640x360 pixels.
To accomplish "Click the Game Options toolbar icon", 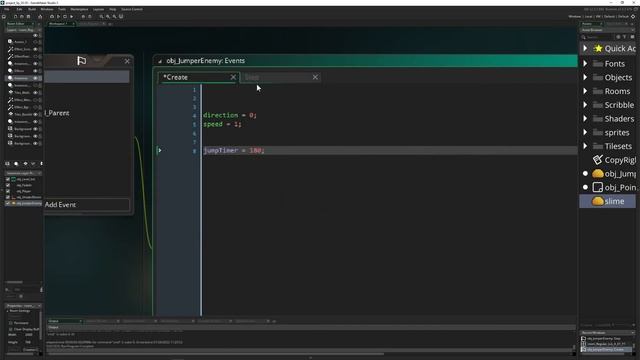I will pos(83,16).
